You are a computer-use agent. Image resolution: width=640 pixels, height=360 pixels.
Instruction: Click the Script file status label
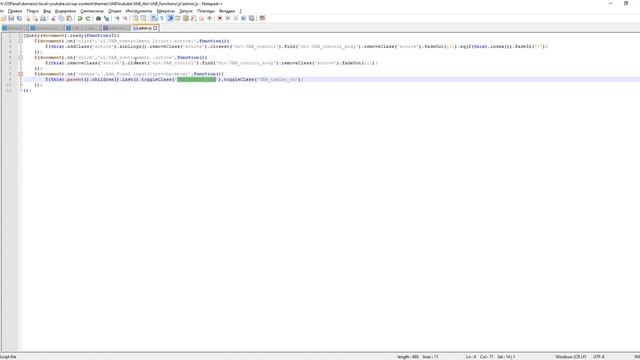(x=8, y=357)
